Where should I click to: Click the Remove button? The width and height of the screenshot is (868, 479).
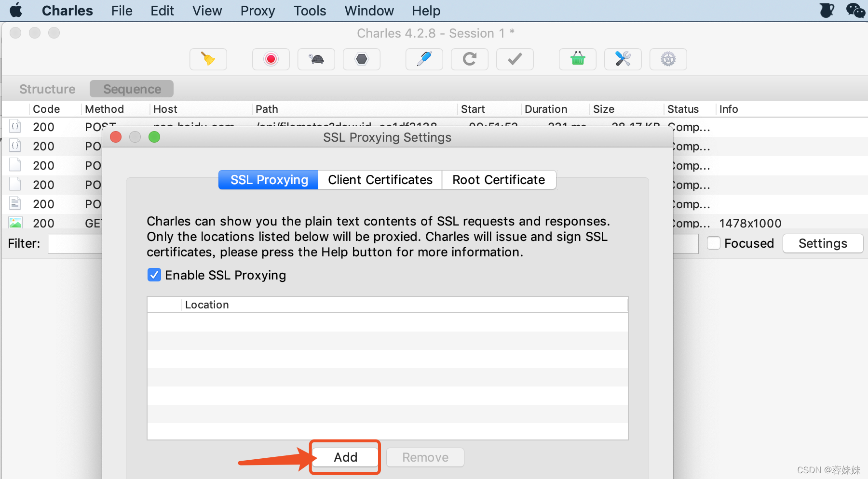point(425,457)
